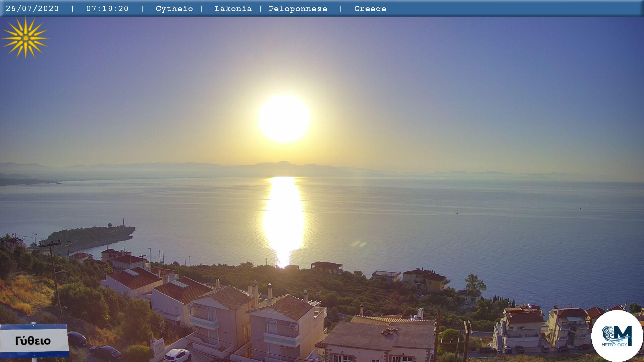Click the small boat on the sea

pyautogui.click(x=457, y=213)
